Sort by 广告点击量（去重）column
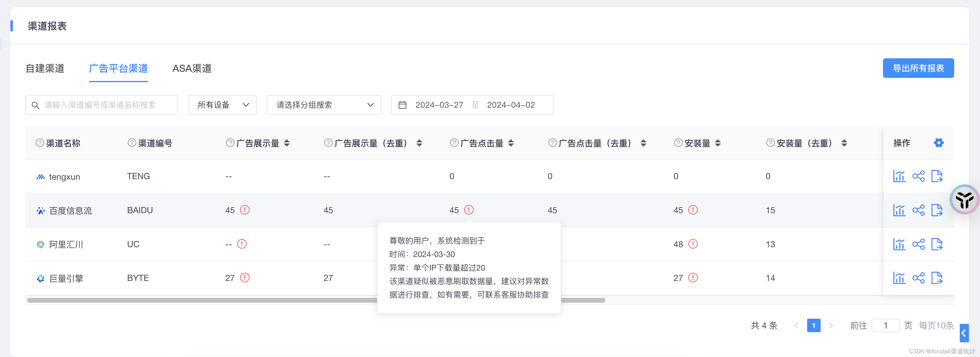 pyautogui.click(x=643, y=143)
